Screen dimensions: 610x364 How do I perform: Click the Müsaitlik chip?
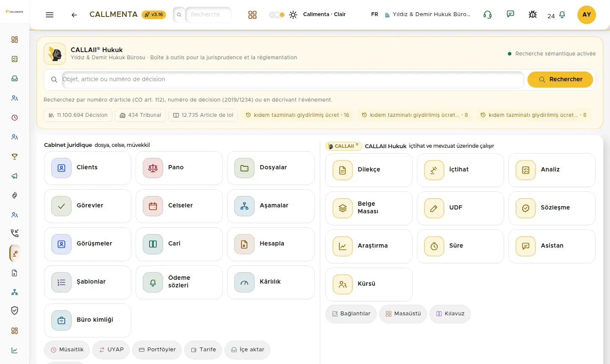67,350
